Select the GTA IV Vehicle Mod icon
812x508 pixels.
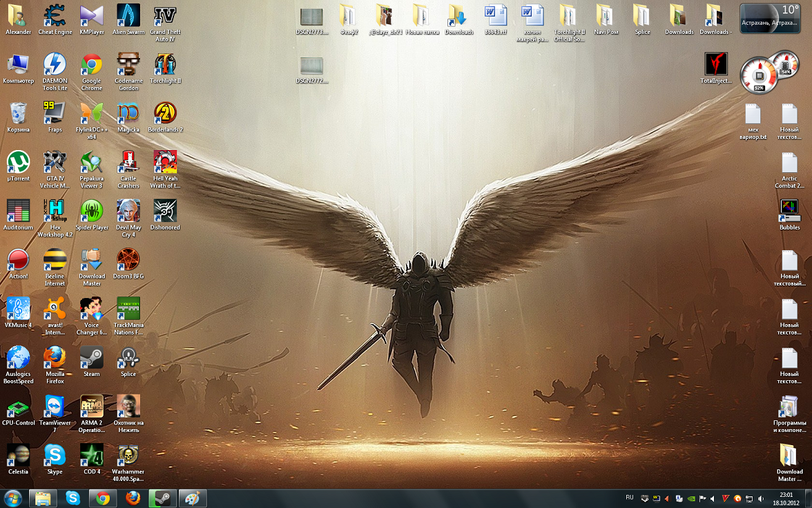coord(55,169)
